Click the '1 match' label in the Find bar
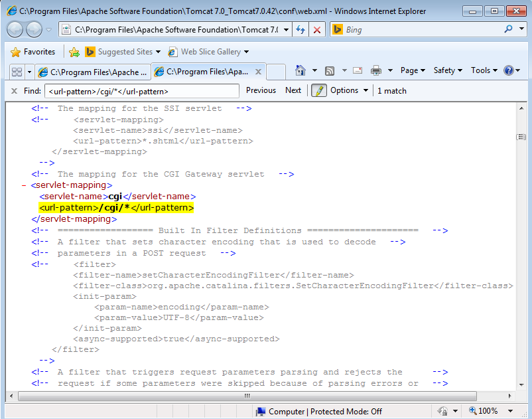The height and width of the screenshot is (419, 532). (x=392, y=91)
